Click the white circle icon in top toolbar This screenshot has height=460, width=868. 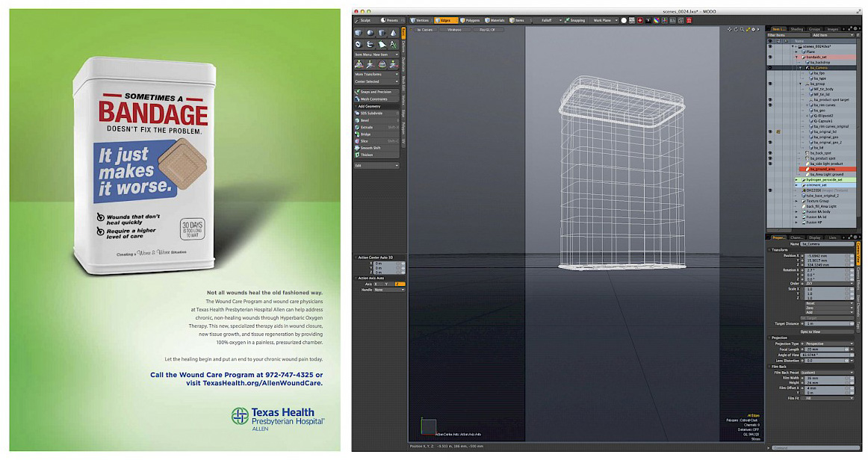point(624,20)
